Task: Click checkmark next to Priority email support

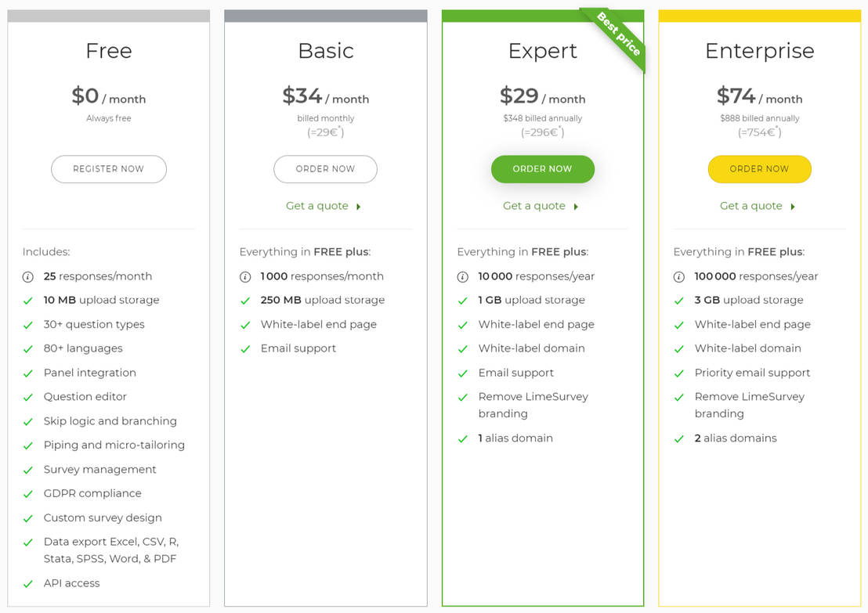Action: [679, 373]
